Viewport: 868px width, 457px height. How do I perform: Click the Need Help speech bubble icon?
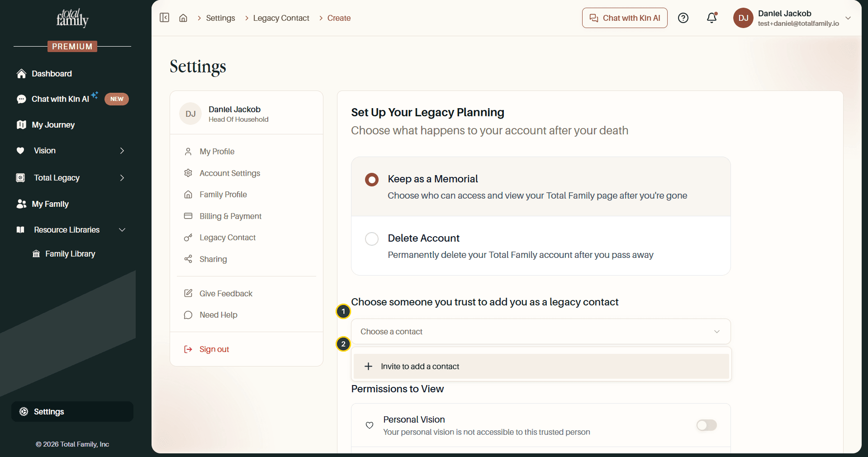pos(188,315)
